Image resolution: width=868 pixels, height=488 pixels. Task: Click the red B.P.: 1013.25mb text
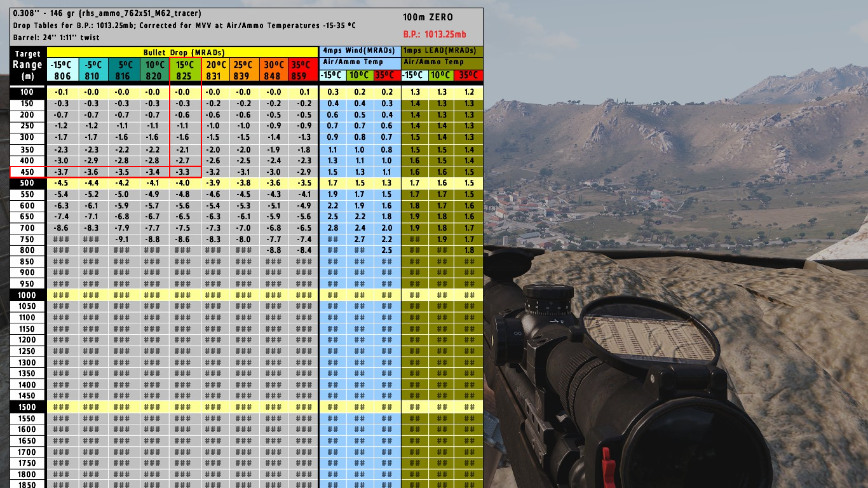pyautogui.click(x=434, y=34)
